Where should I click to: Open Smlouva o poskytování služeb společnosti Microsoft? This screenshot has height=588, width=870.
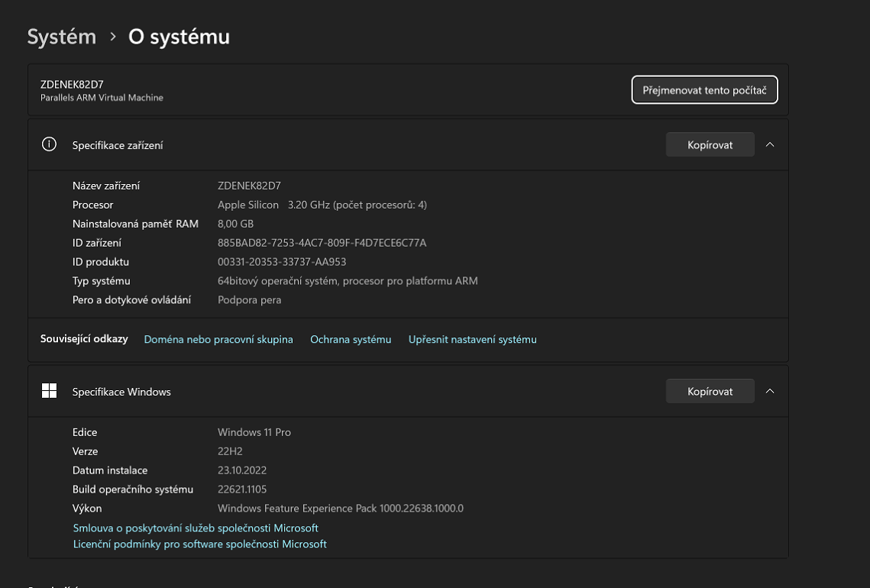pos(196,528)
